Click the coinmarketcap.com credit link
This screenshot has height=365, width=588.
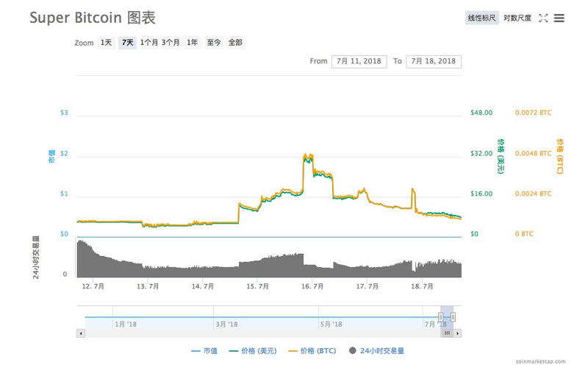540,361
